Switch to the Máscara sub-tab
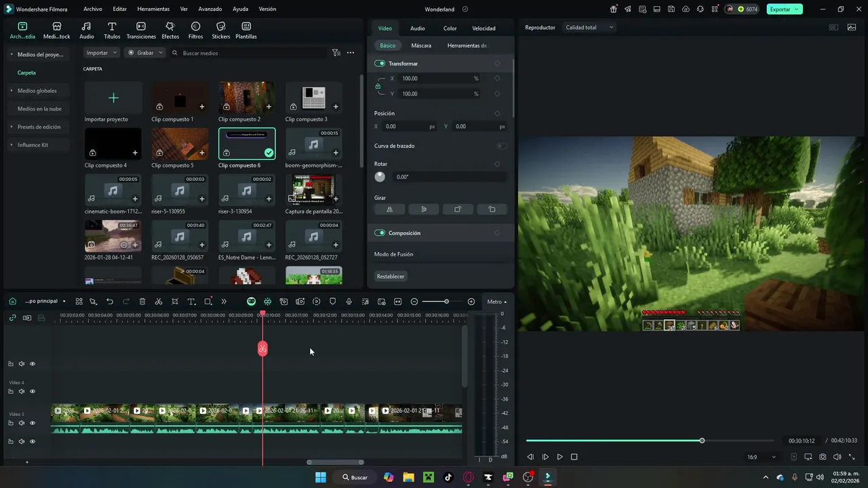The width and height of the screenshot is (868, 488). 421,45
